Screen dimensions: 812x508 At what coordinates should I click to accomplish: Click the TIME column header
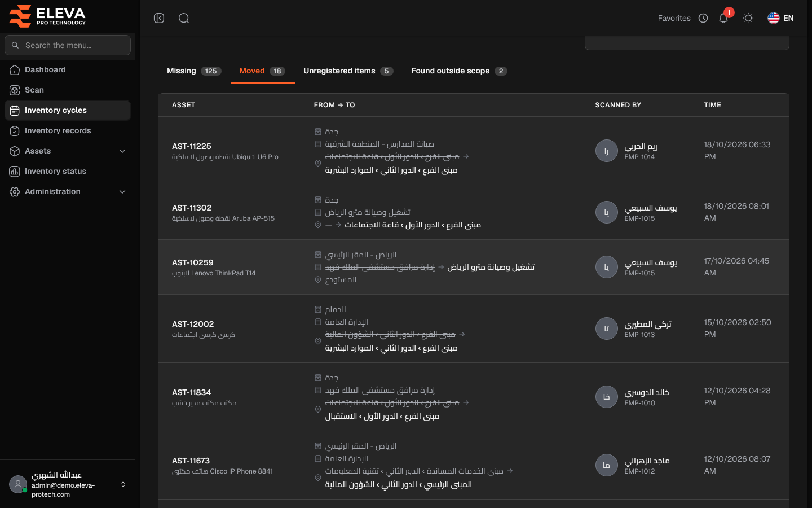coord(712,105)
